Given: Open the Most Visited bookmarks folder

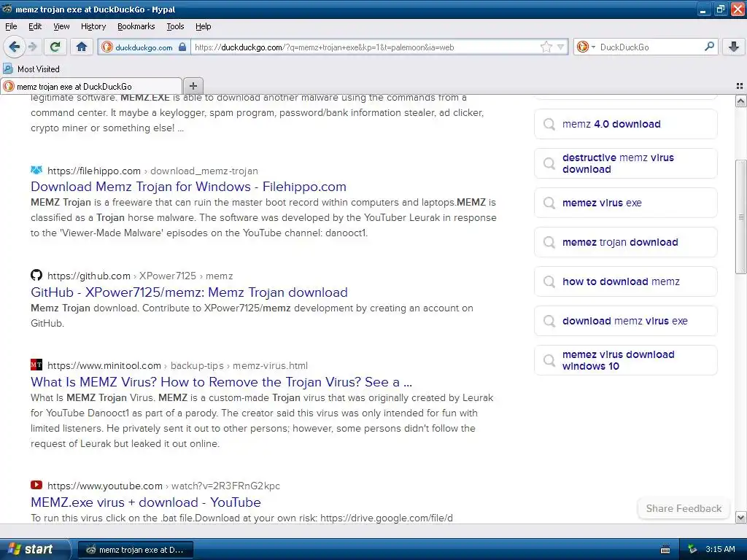Looking at the screenshot, I should pos(31,69).
